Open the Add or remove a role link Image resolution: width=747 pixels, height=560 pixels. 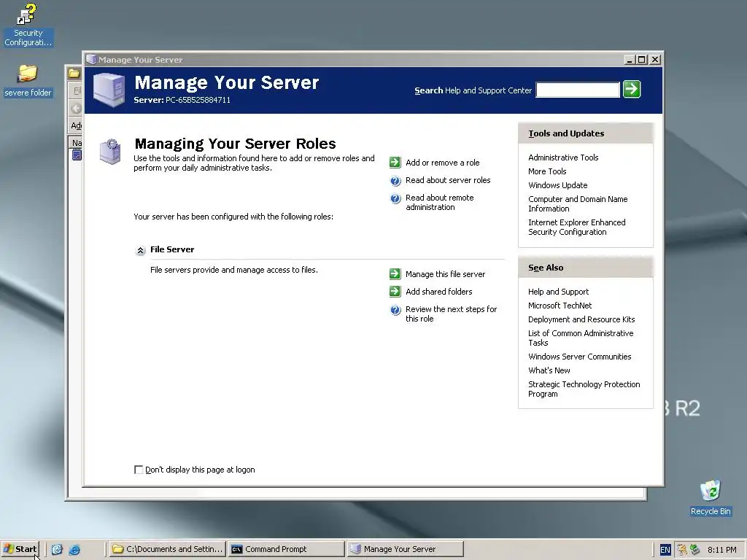click(x=443, y=163)
